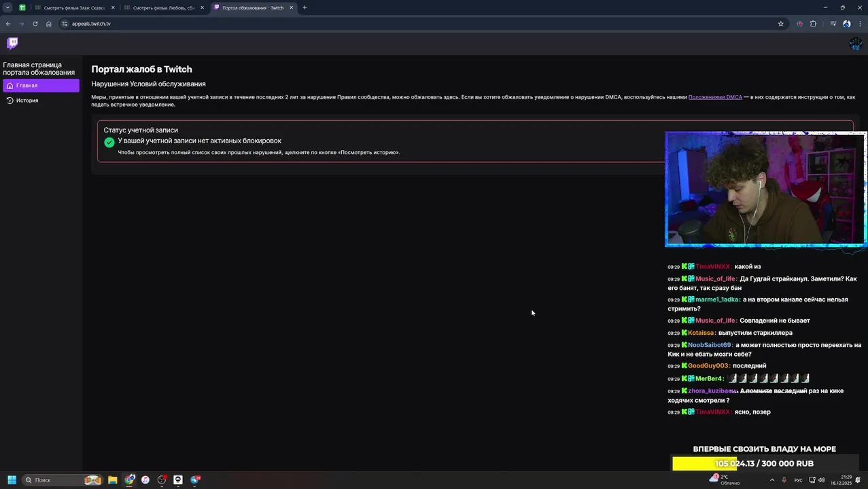Viewport: 868px width, 489px height.
Task: Close the Смотреть фильм Злая tab
Action: click(x=113, y=7)
